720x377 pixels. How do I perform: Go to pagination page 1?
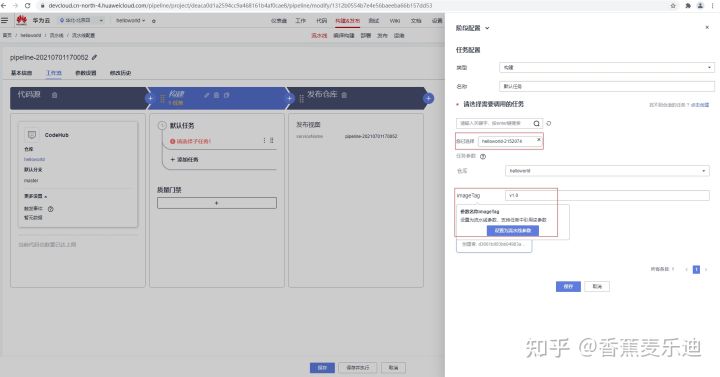(x=696, y=270)
